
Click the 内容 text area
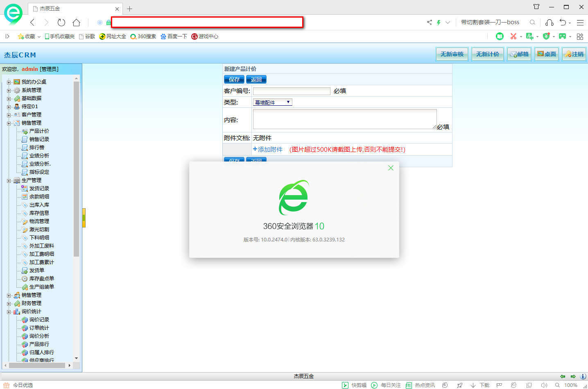tap(345, 119)
